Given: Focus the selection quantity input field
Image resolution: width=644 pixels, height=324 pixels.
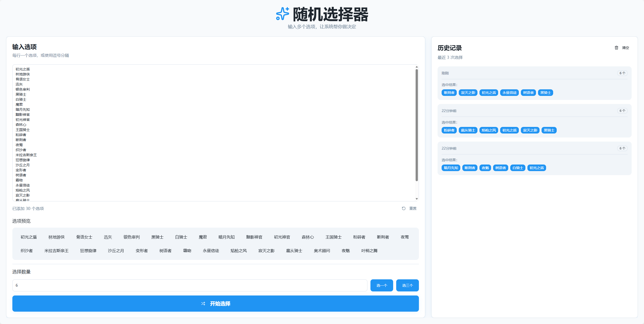Looking at the screenshot, I should coord(190,285).
